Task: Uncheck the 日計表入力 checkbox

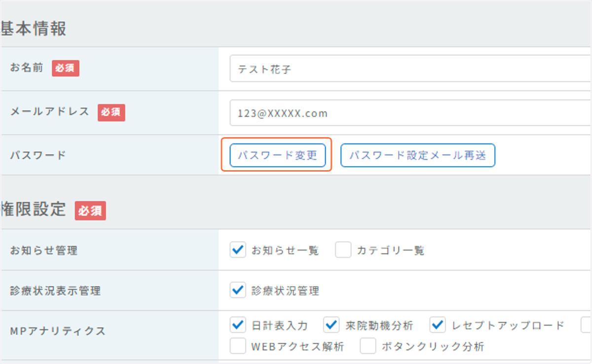Action: [x=238, y=325]
